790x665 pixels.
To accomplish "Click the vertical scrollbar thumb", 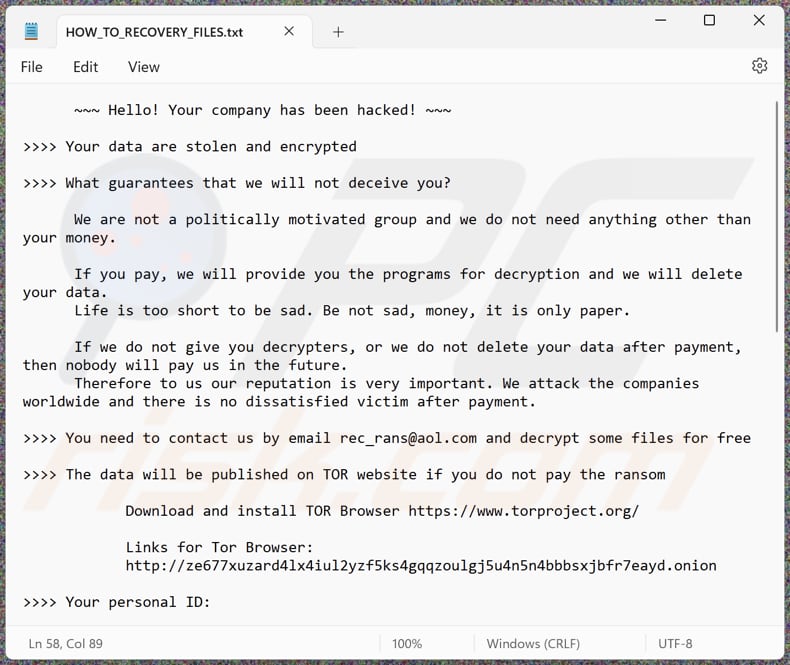I will (777, 217).
